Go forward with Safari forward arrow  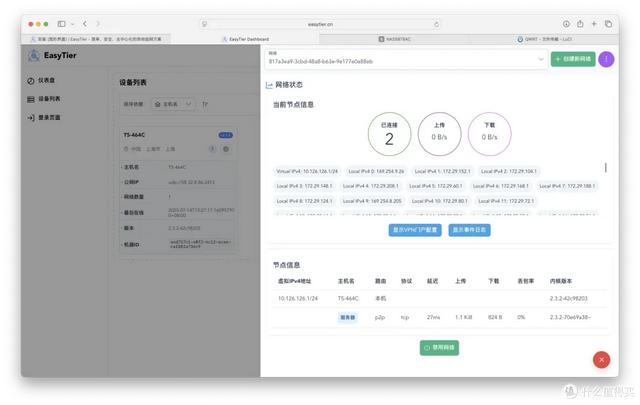(x=98, y=24)
